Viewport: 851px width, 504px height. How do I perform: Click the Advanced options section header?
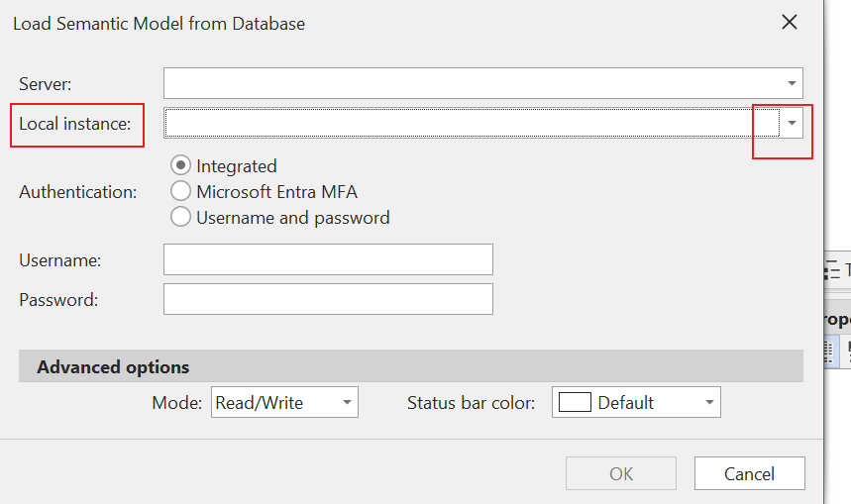(113, 367)
